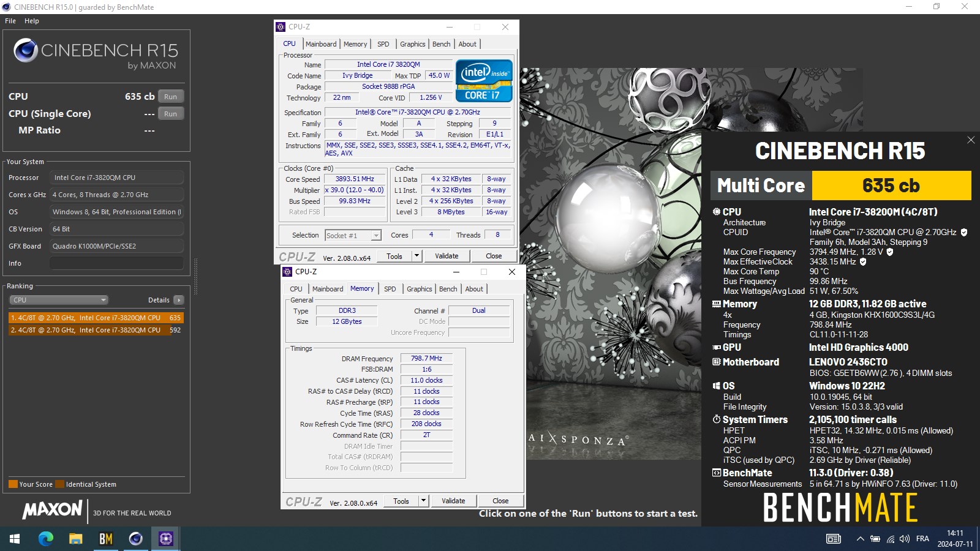Click the FRA input language indicator
The height and width of the screenshot is (551, 980).
click(922, 539)
